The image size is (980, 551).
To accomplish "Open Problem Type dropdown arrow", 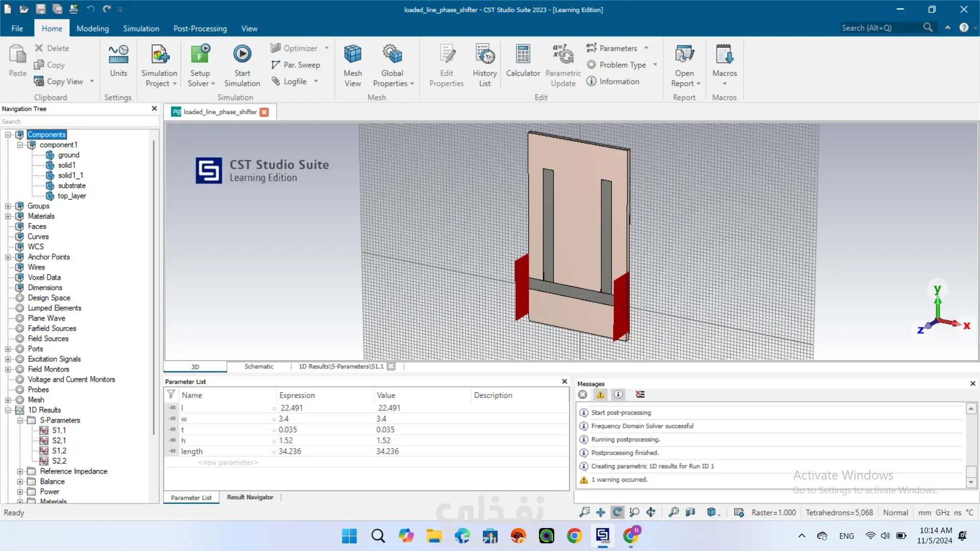I will click(655, 65).
